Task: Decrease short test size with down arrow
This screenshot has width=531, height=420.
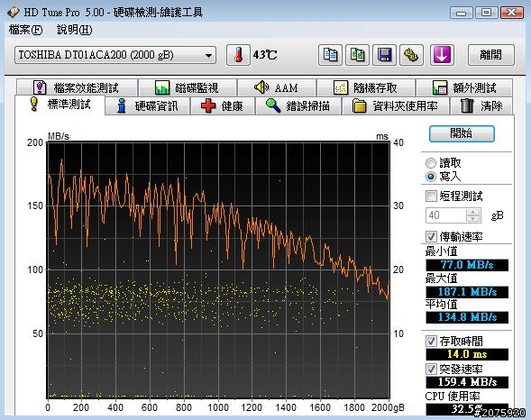Action: coord(472,219)
